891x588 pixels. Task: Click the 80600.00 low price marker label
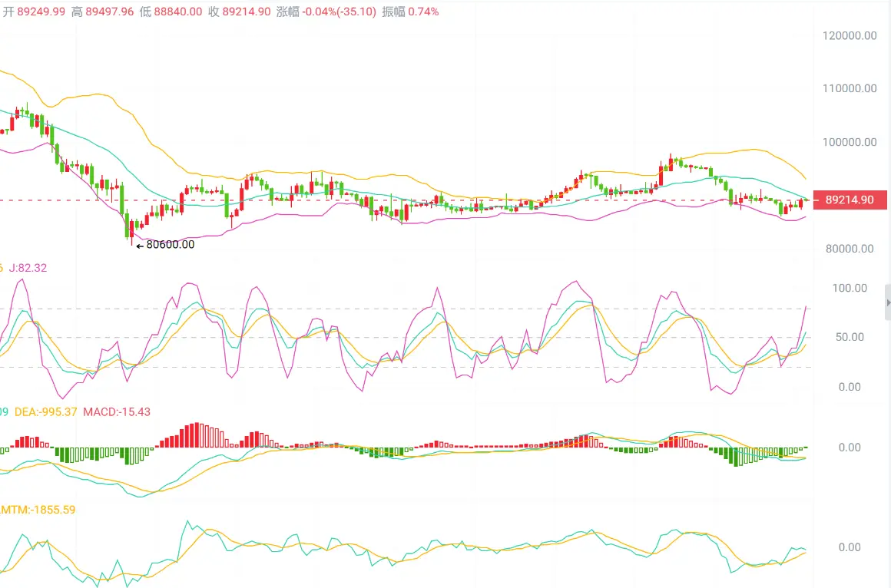[x=170, y=245]
